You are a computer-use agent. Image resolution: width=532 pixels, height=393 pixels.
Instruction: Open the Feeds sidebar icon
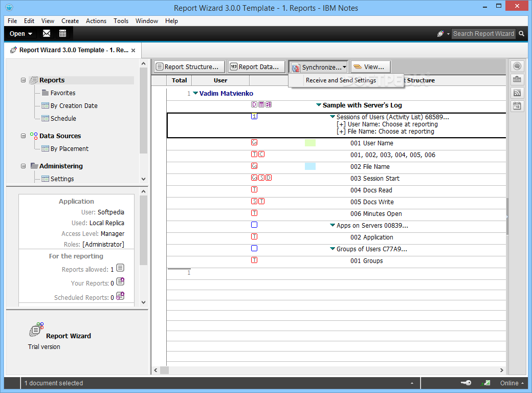tap(517, 93)
